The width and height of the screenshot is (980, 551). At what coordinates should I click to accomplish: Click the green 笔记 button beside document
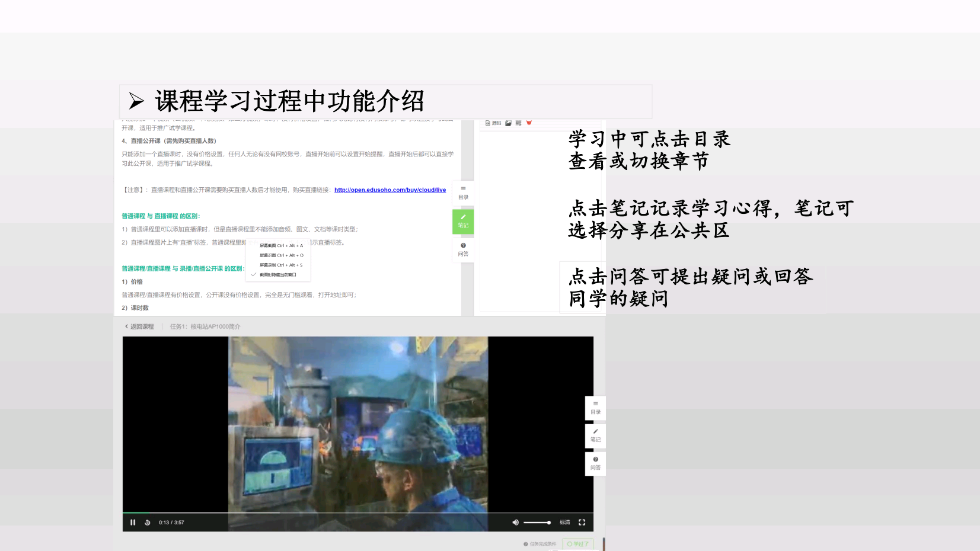463,222
